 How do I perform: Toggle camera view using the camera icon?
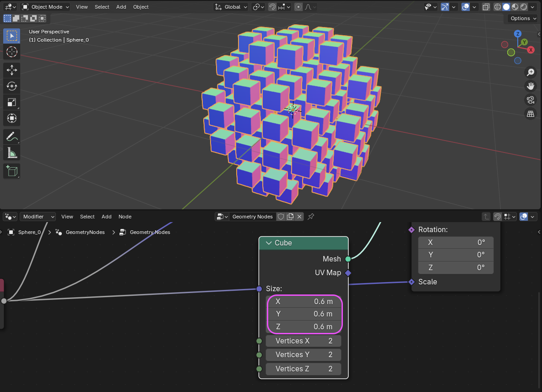click(x=531, y=100)
